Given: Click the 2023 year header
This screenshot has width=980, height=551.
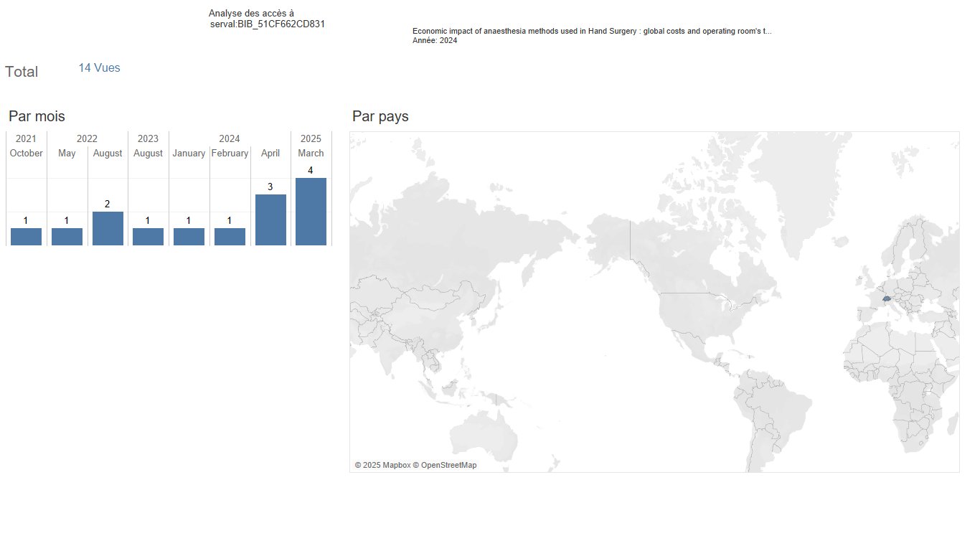Looking at the screenshot, I should point(148,138).
